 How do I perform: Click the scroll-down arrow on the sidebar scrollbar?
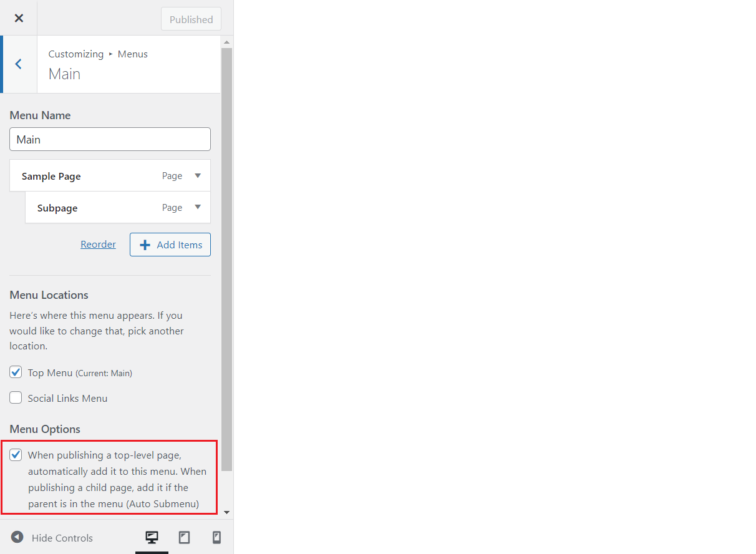pyautogui.click(x=227, y=511)
